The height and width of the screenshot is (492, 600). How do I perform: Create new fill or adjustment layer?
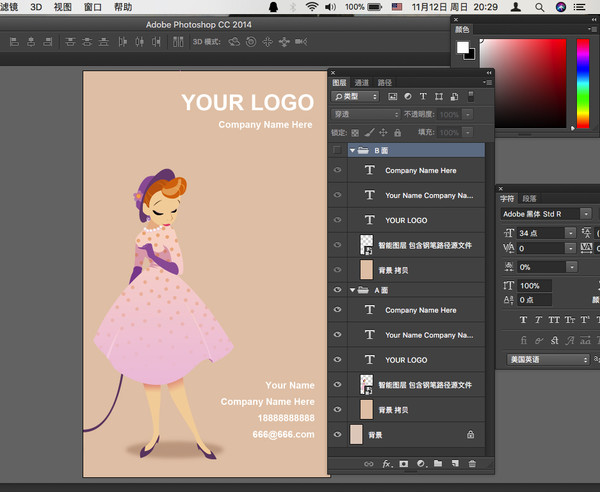click(x=422, y=464)
